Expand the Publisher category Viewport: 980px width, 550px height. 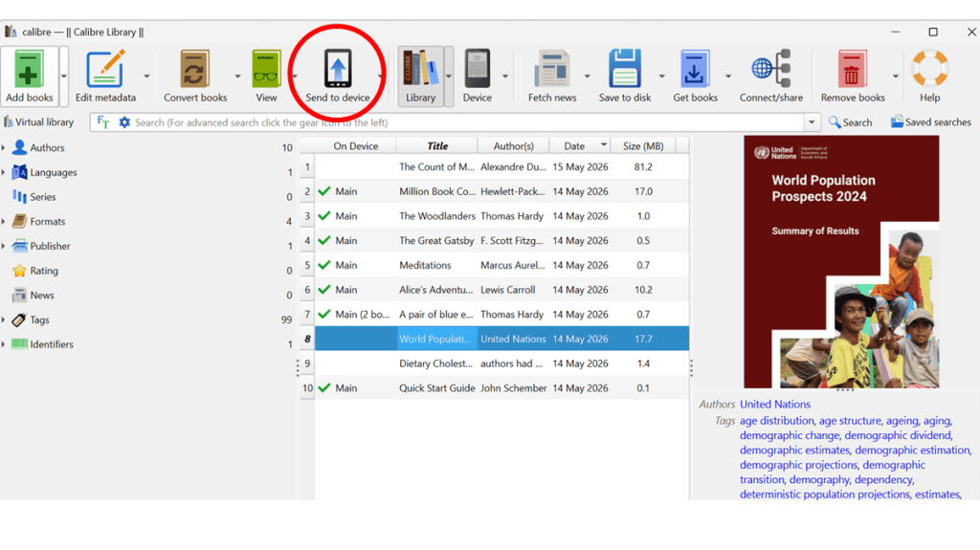click(4, 246)
